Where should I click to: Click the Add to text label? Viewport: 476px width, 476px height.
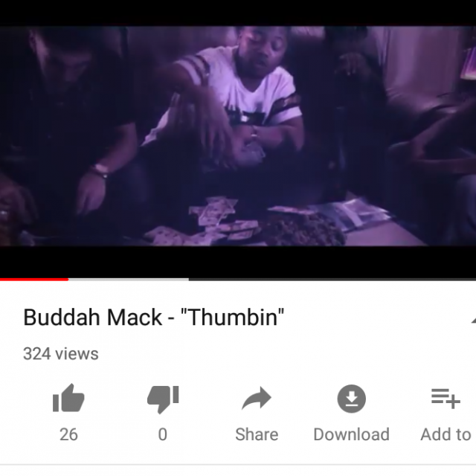[x=446, y=434]
